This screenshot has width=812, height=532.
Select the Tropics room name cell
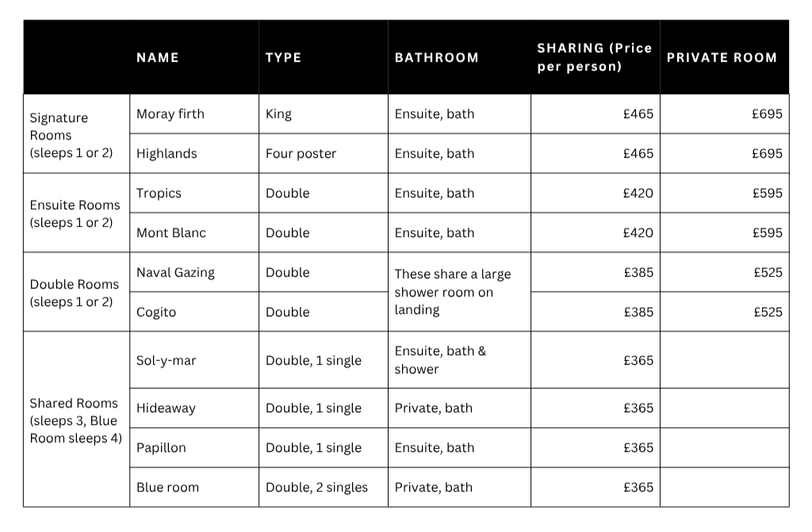tap(194, 193)
